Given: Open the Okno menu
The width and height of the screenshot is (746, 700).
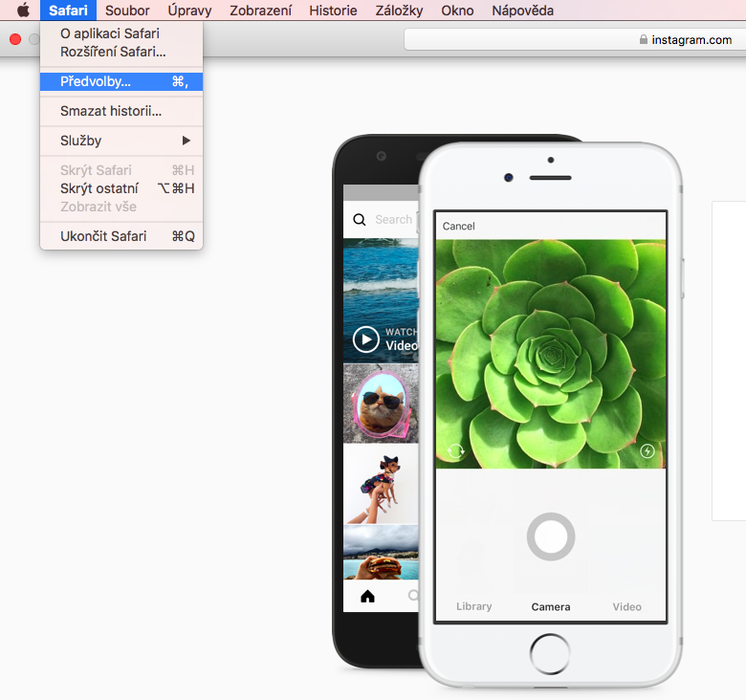Looking at the screenshot, I should coord(457,10).
